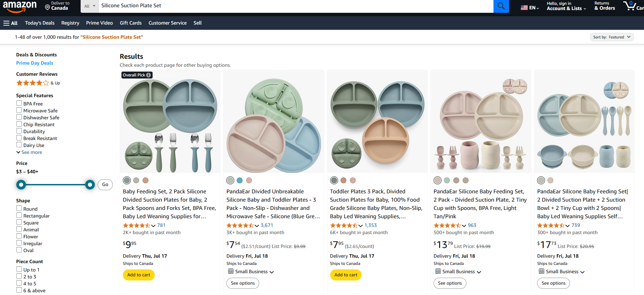The width and height of the screenshot is (644, 295).
Task: Open the Prime Day Deals link
Action: [x=35, y=63]
